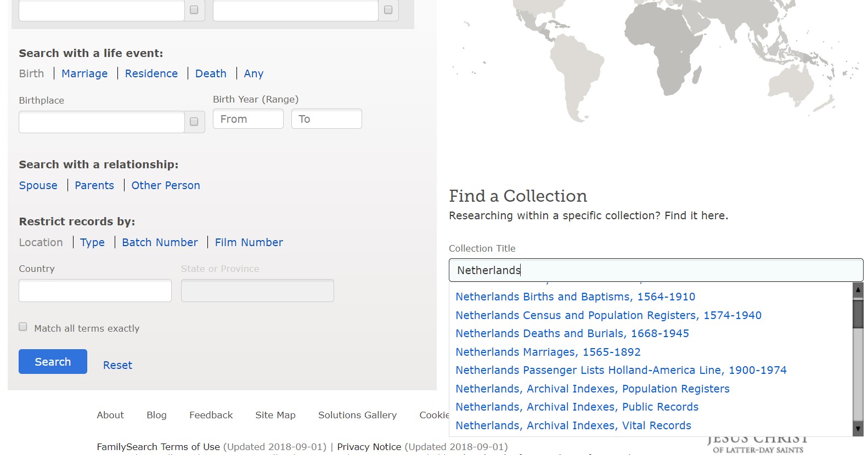Add a Spouse relationship
Image resolution: width=868 pixels, height=455 pixels.
tap(38, 185)
